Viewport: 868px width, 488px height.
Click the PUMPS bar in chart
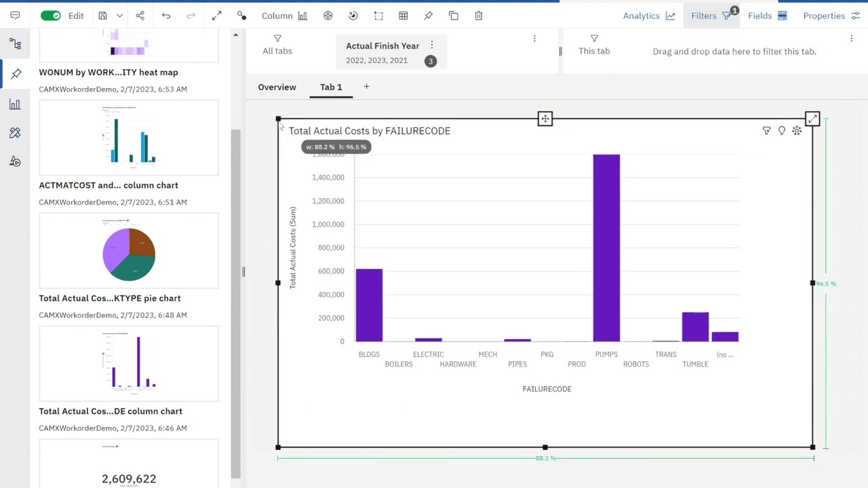(606, 248)
